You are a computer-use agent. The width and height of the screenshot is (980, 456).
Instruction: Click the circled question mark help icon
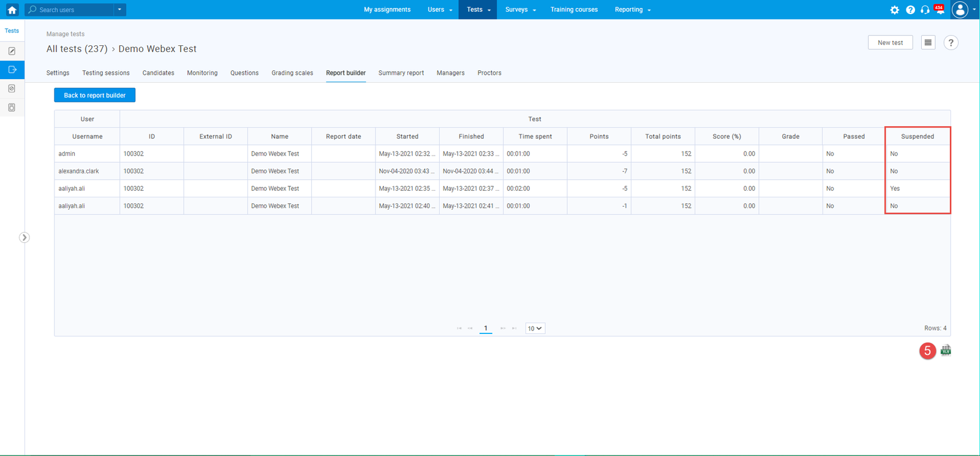point(951,43)
